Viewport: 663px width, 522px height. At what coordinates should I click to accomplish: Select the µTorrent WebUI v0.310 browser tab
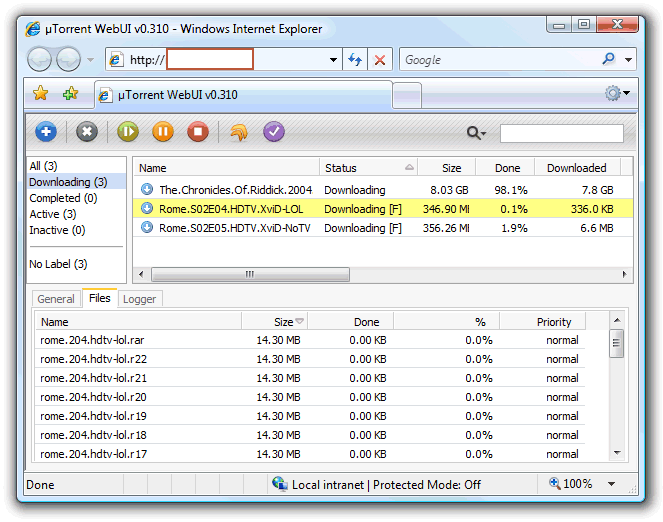[243, 95]
